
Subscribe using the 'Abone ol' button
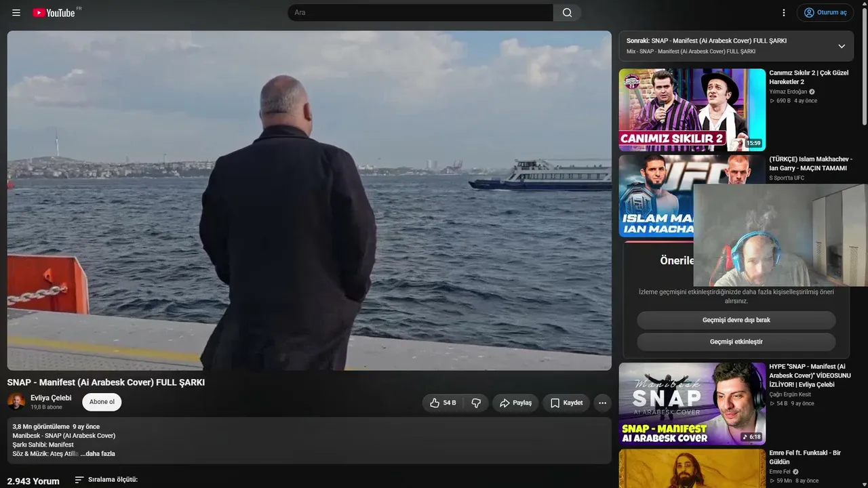click(102, 402)
